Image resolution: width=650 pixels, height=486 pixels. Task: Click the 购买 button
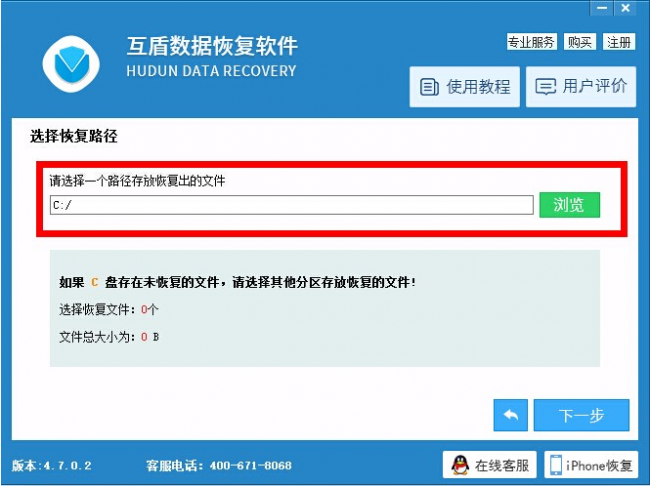pyautogui.click(x=580, y=42)
